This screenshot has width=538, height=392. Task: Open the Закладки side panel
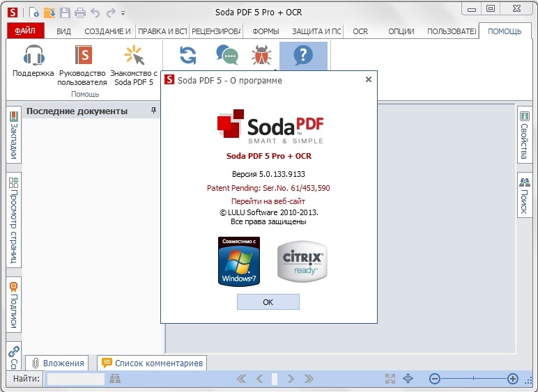(14, 134)
